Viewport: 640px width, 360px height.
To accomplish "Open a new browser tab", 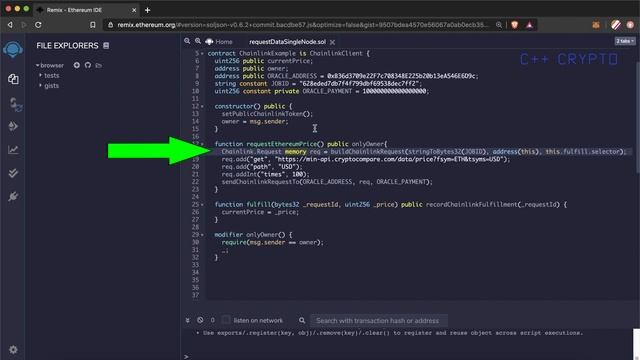I will click(x=147, y=10).
